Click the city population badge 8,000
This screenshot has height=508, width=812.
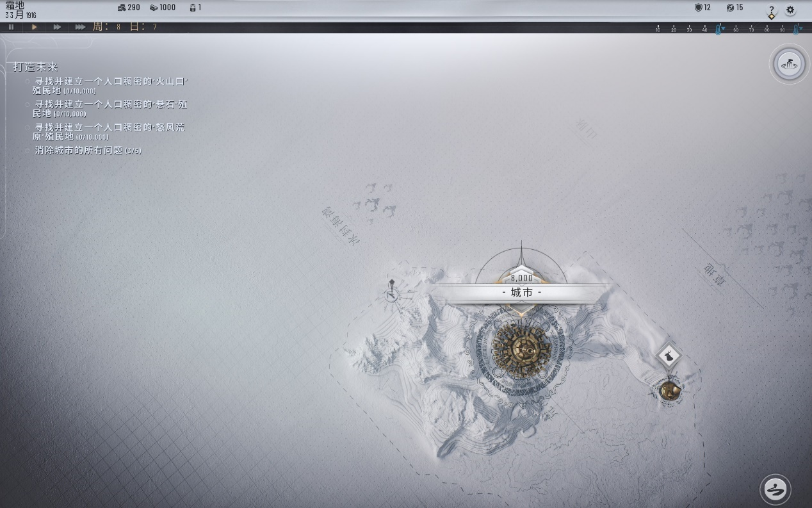tap(522, 278)
